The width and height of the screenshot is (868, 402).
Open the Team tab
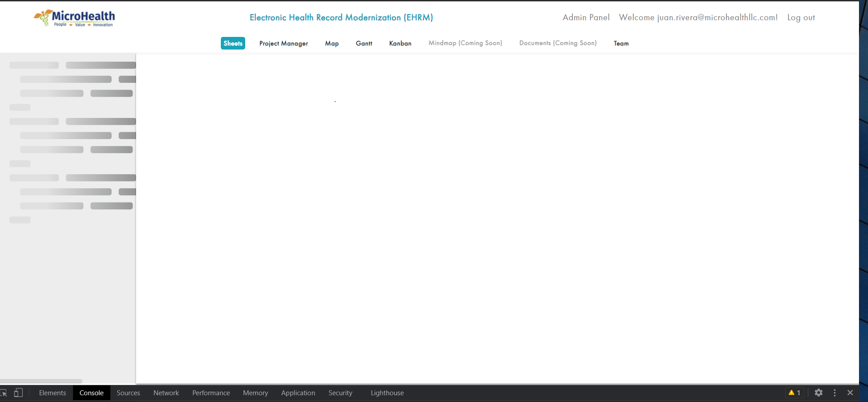(x=621, y=43)
